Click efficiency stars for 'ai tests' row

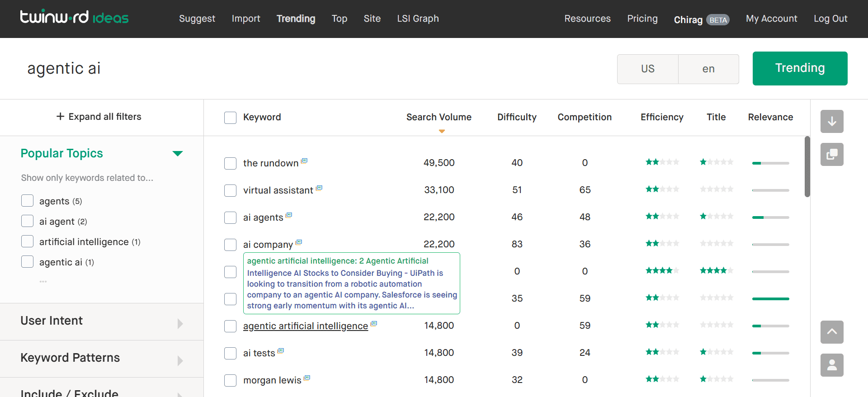tap(662, 352)
